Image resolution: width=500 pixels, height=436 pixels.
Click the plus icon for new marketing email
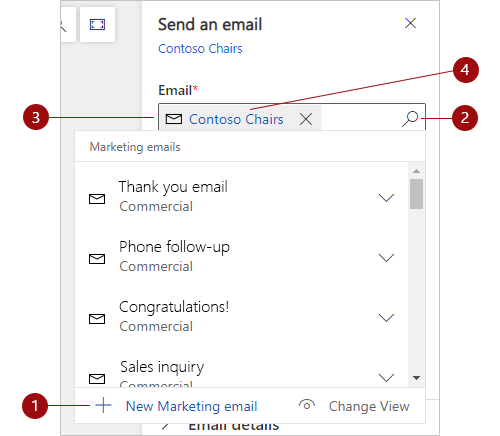(103, 405)
